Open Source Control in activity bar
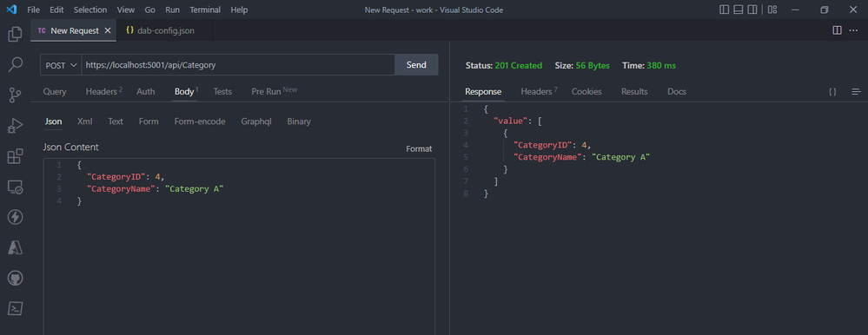 tap(15, 95)
